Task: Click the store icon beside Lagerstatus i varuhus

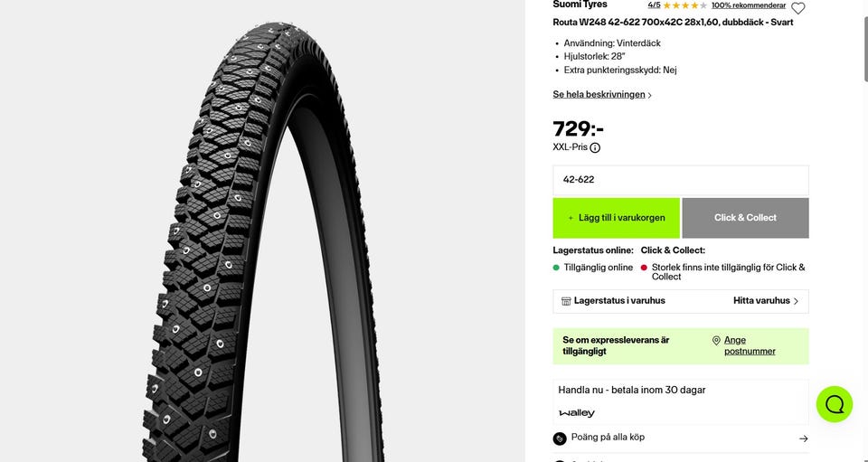Action: tap(566, 301)
